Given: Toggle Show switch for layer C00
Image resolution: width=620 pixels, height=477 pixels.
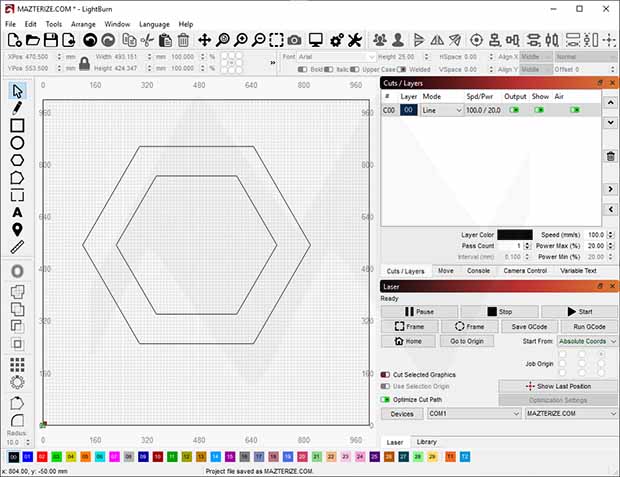Looking at the screenshot, I should [539, 110].
